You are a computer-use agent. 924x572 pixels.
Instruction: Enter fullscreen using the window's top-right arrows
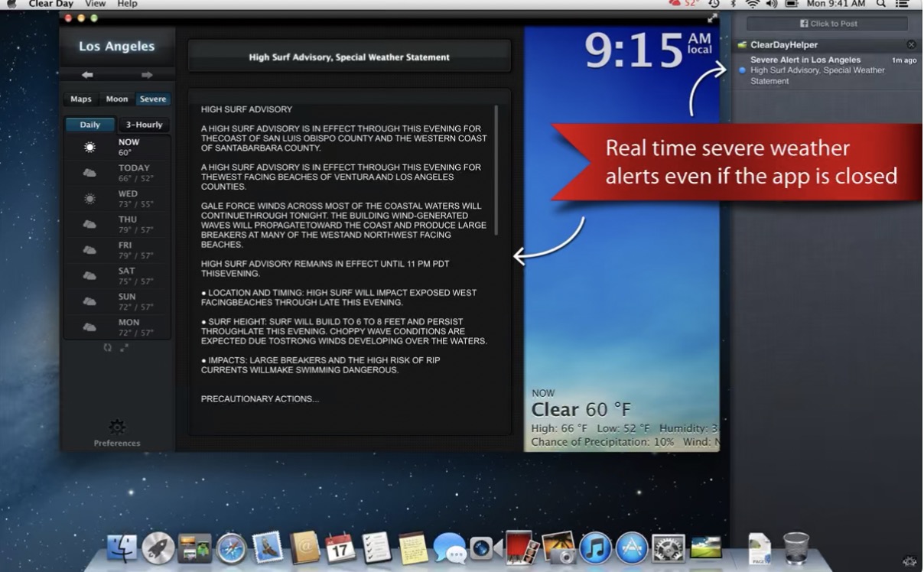pyautogui.click(x=712, y=18)
